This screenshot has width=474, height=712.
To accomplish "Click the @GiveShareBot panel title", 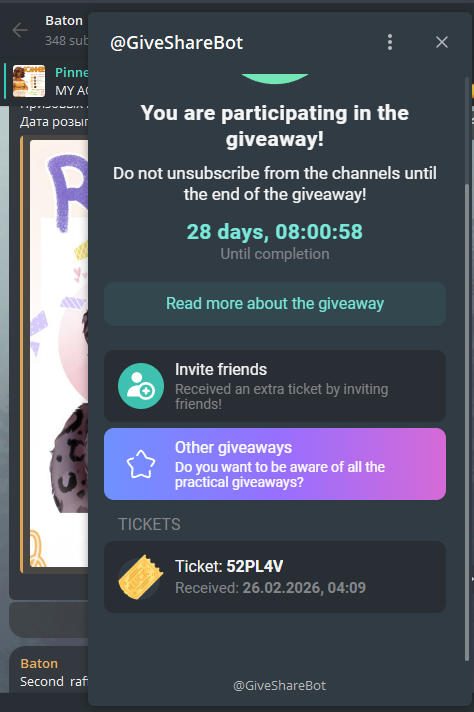I will click(x=177, y=43).
